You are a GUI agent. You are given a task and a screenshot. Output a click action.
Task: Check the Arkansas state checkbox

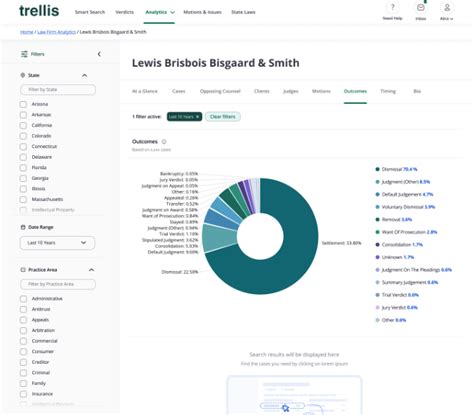(23, 115)
